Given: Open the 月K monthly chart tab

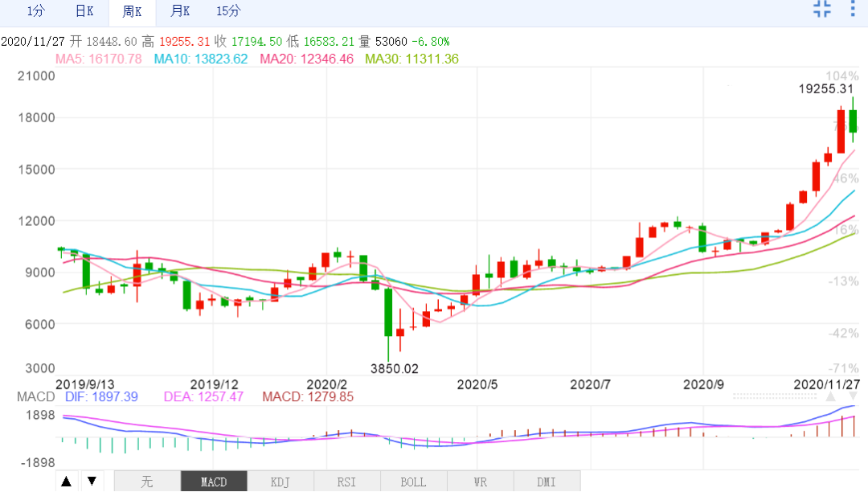Looking at the screenshot, I should 180,11.
